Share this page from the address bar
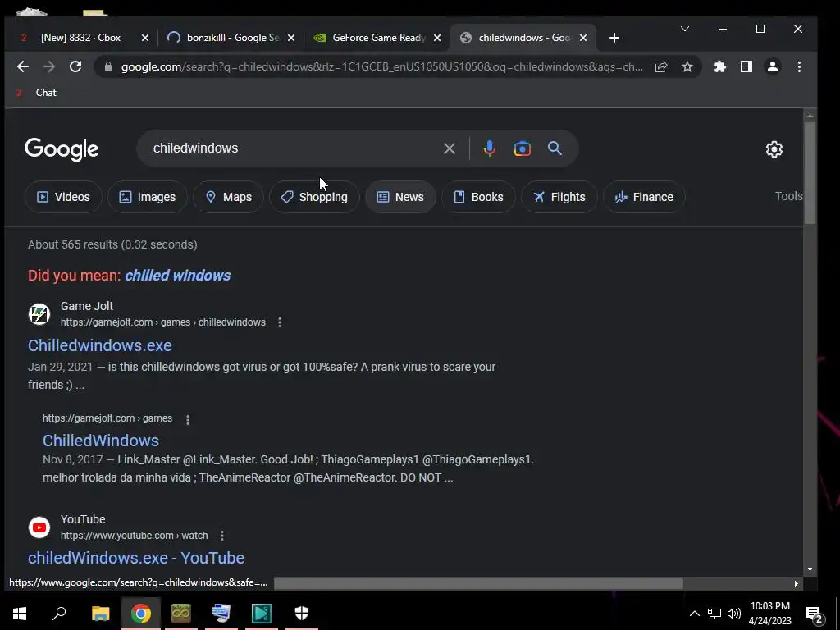840x630 pixels. click(661, 66)
